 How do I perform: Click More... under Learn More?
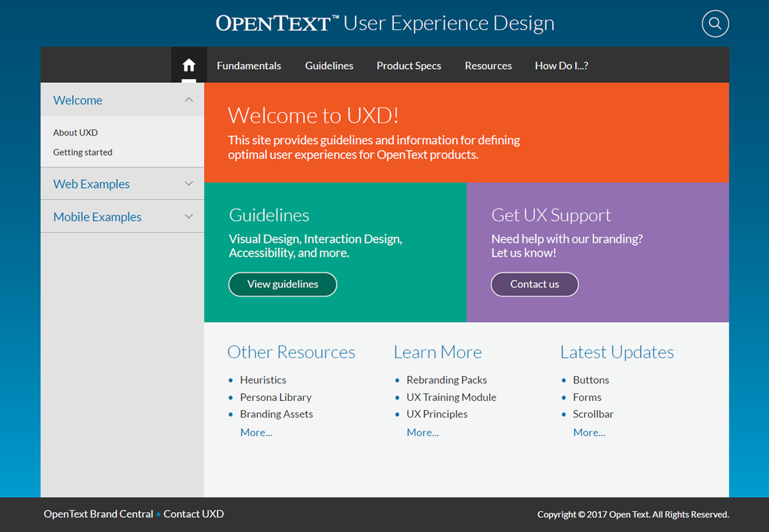point(422,433)
